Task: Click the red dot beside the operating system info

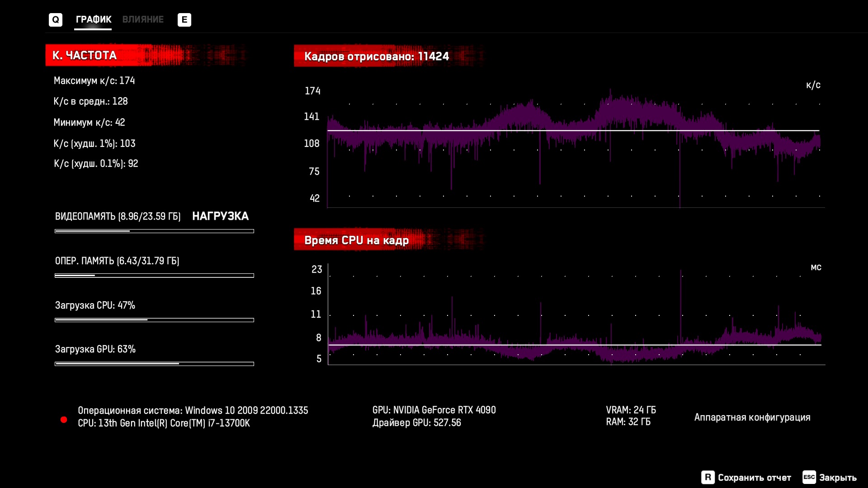Action: (64, 420)
